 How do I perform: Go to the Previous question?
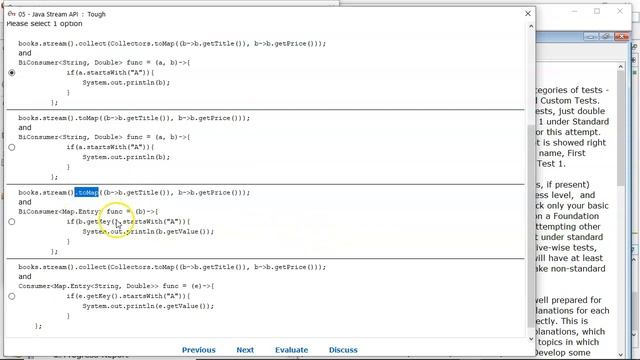(198, 350)
